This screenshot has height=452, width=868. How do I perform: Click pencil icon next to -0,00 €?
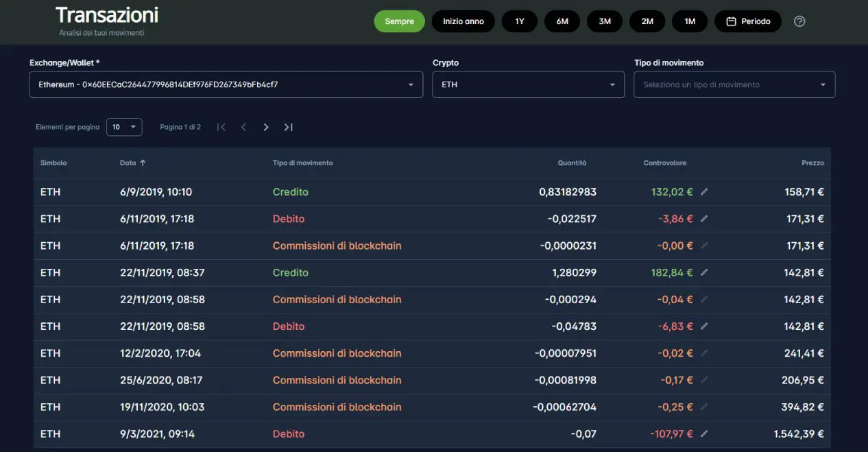click(x=704, y=246)
